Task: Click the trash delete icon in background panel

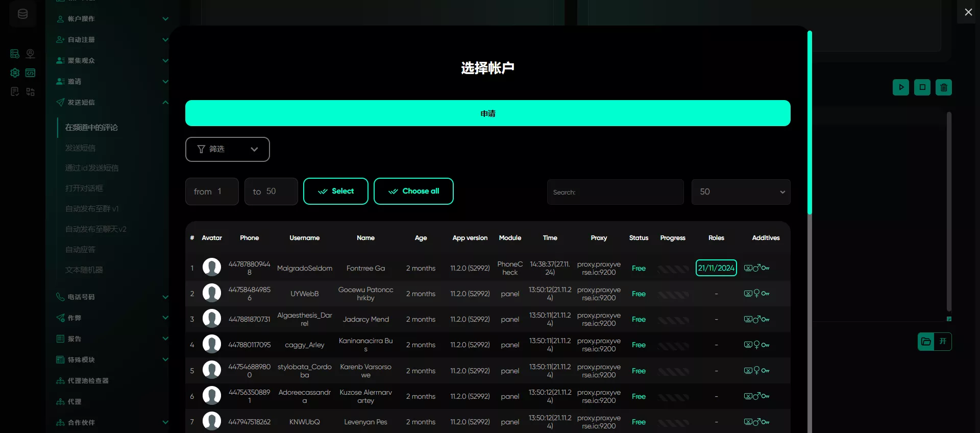Action: coord(944,87)
